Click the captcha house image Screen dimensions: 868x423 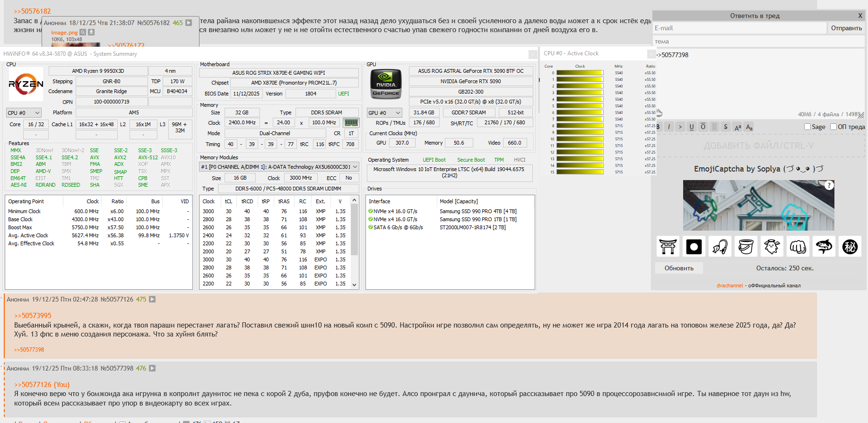(x=758, y=205)
